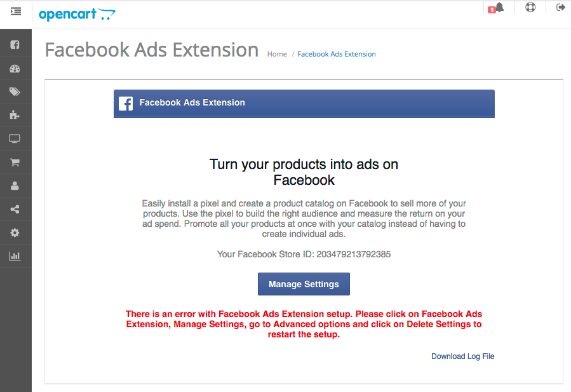
Task: Open the Design monitor sidebar icon
Action: (15, 139)
